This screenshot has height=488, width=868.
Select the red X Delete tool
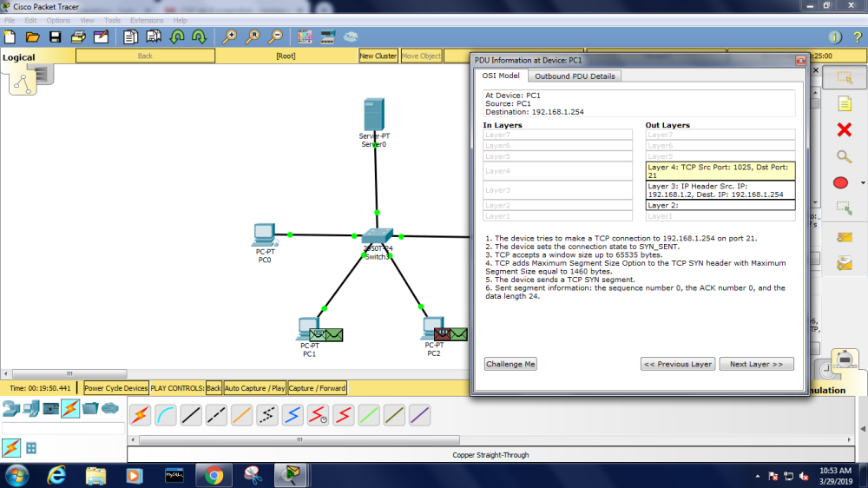844,130
